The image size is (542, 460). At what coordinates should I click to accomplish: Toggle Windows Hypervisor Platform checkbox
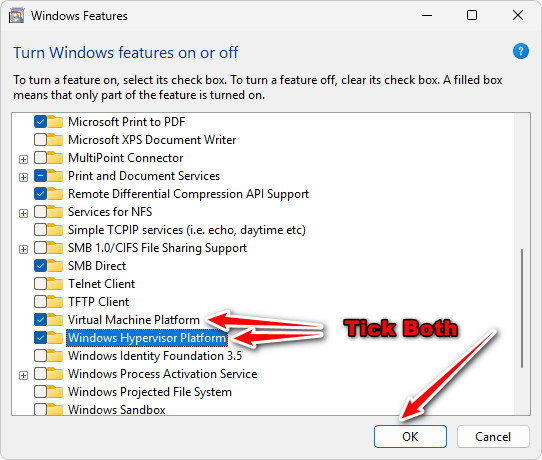click(x=40, y=337)
